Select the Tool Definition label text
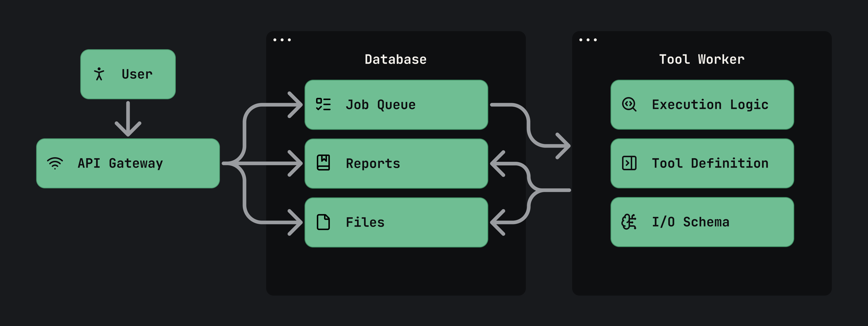This screenshot has width=868, height=326. point(710,163)
